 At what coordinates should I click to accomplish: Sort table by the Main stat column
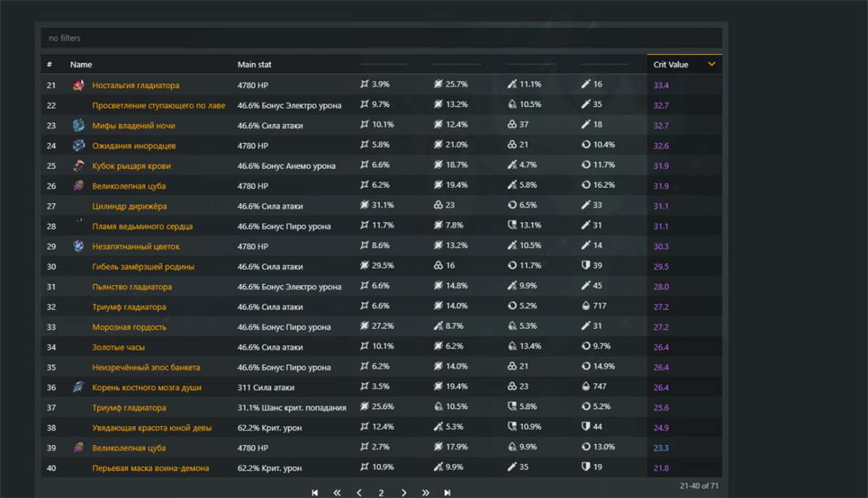(x=255, y=65)
